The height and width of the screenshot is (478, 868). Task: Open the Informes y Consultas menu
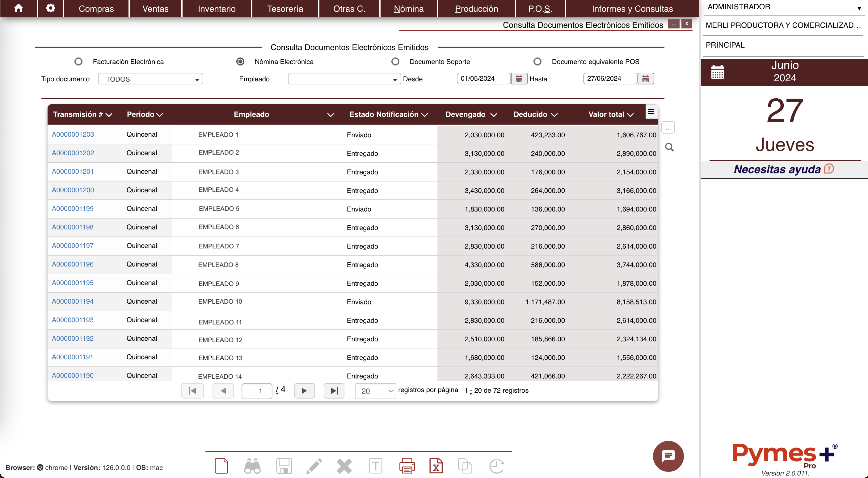pos(632,8)
